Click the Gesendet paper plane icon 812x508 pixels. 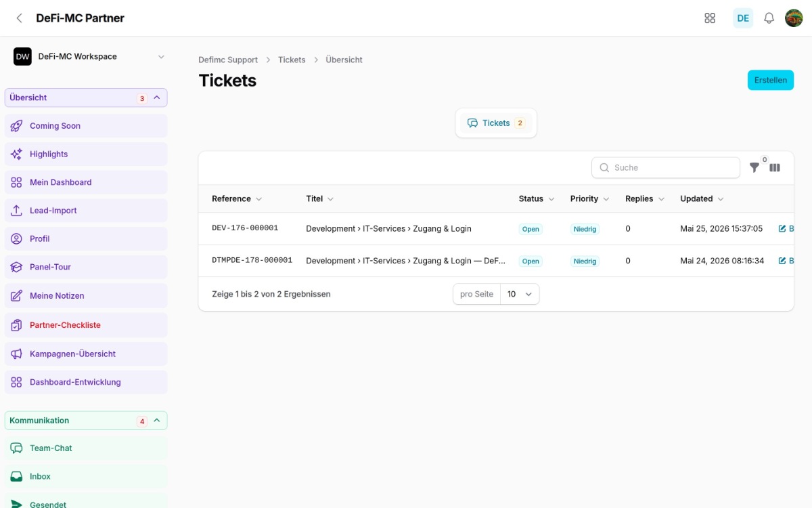point(17,504)
